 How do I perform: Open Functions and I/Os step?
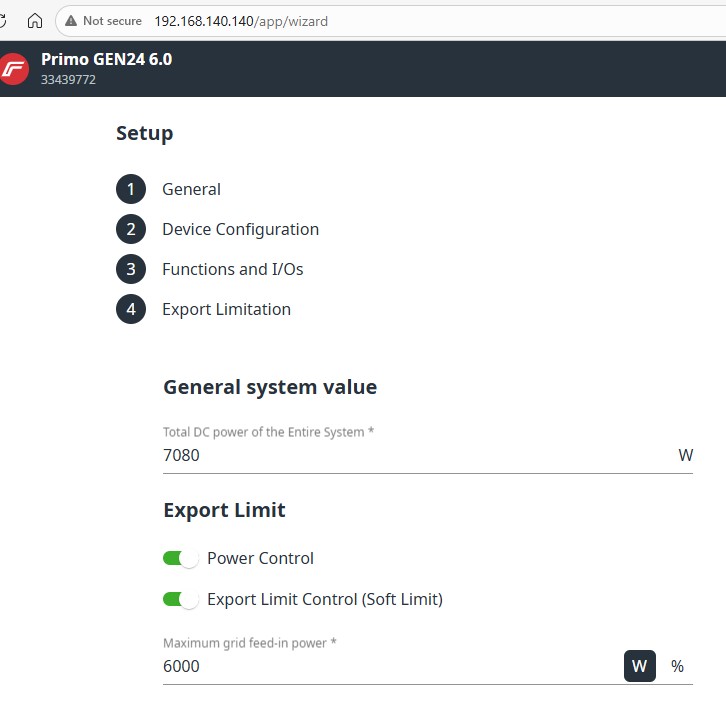(x=232, y=269)
